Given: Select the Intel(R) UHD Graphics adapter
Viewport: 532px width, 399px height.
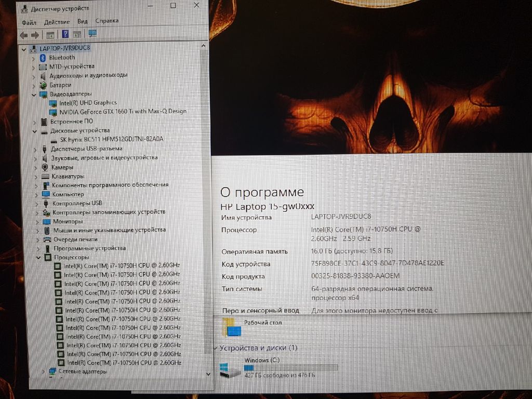Looking at the screenshot, I should [x=88, y=103].
